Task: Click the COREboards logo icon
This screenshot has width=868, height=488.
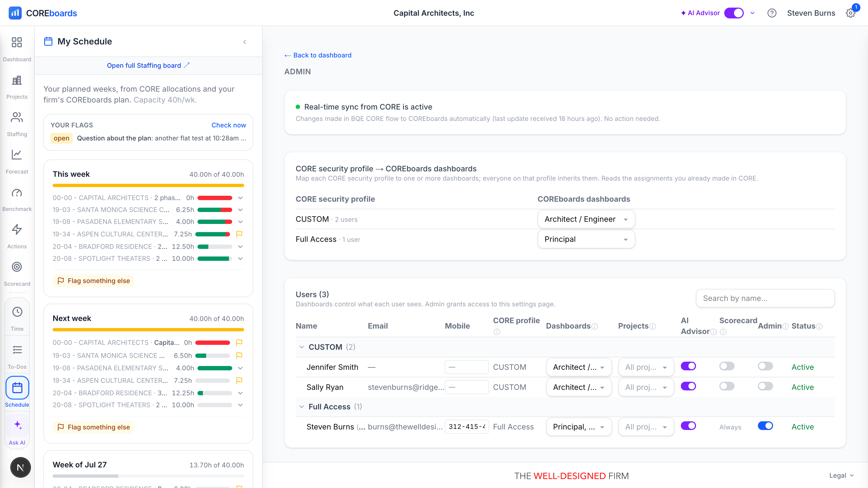Action: pos(15,13)
